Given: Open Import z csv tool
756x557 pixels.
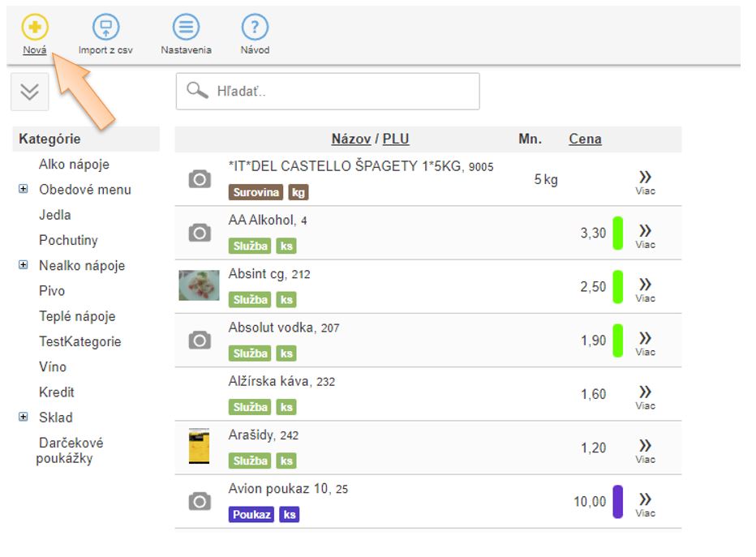Looking at the screenshot, I should (105, 28).
